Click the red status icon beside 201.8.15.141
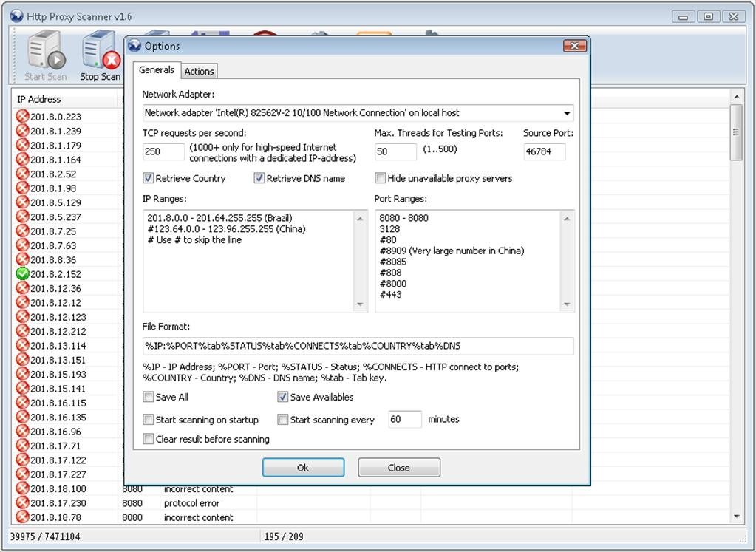756x552 pixels. click(x=22, y=388)
